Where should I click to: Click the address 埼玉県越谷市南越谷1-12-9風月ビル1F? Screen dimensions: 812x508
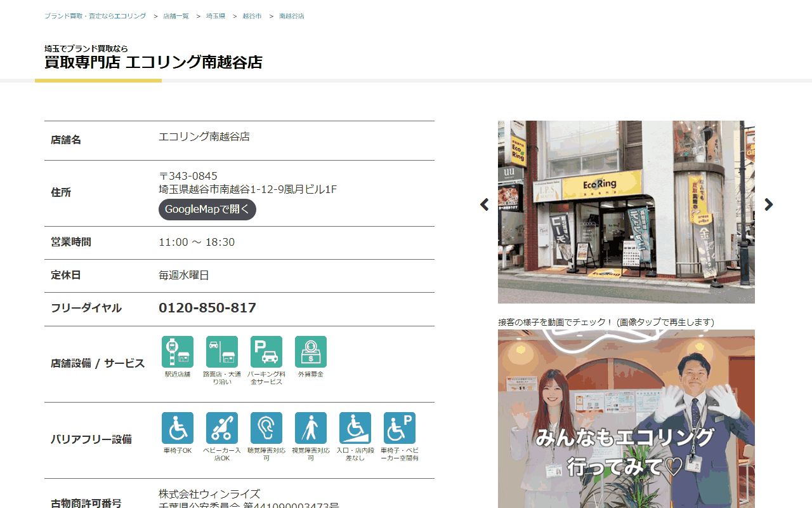(x=247, y=189)
